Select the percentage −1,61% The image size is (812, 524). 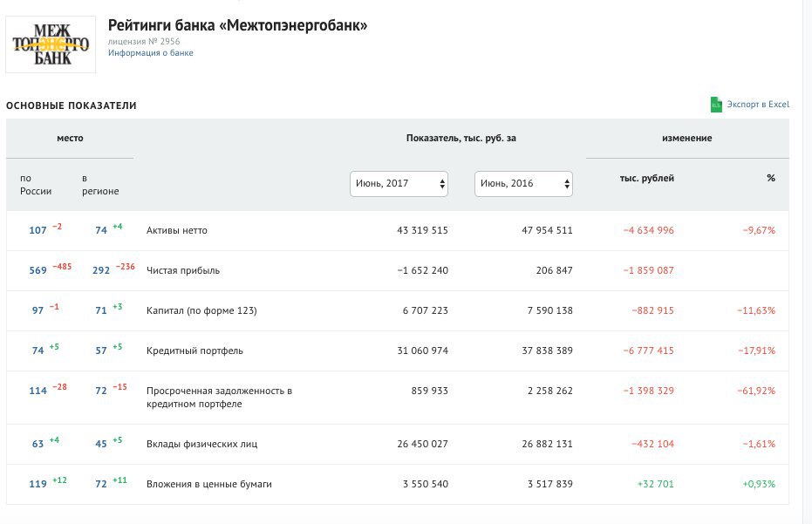coord(759,444)
